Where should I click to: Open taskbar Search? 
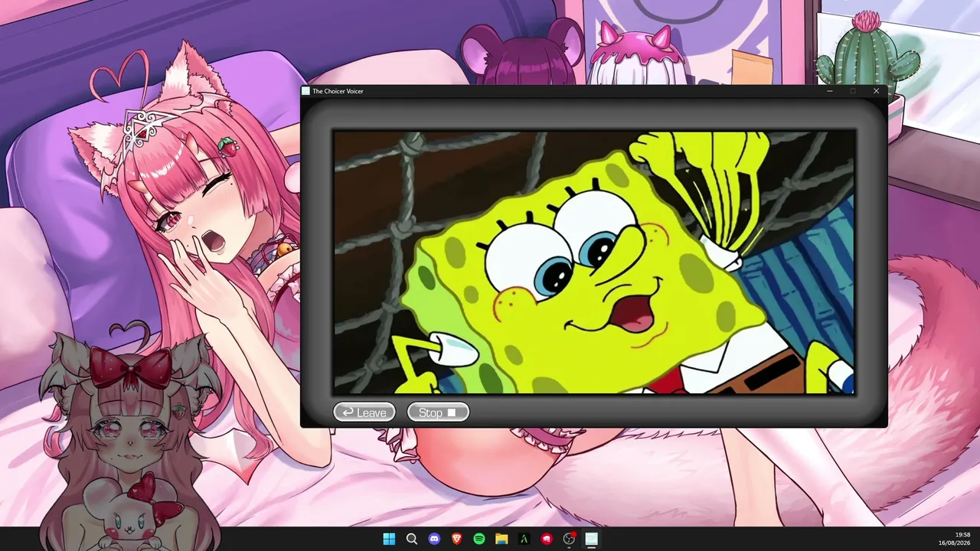coord(412,539)
